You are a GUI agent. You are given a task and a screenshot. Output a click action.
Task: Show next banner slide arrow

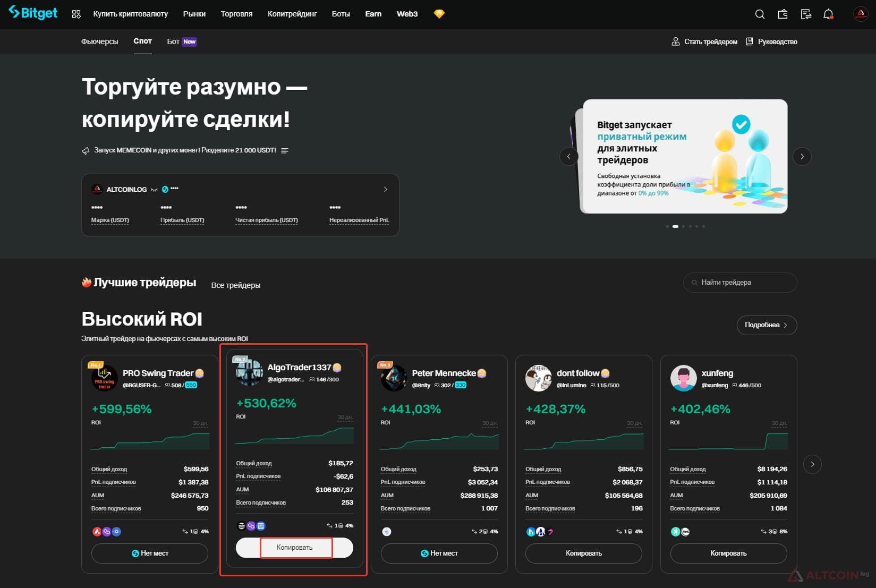(802, 156)
